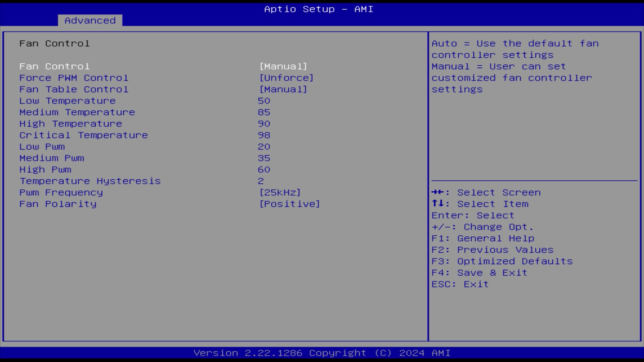This screenshot has height=362, width=644.
Task: Click the F4: Save & Exit hint
Action: (x=479, y=273)
